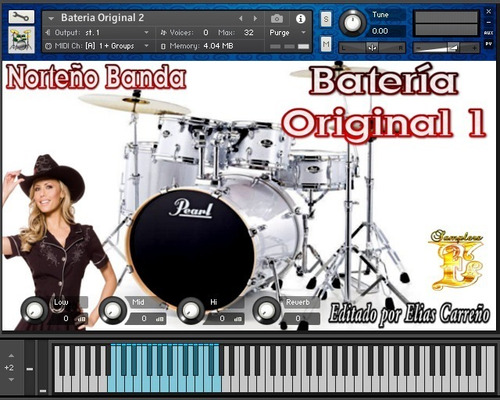
Task: Click the Pearl bass drum graphic
Action: pos(191,249)
